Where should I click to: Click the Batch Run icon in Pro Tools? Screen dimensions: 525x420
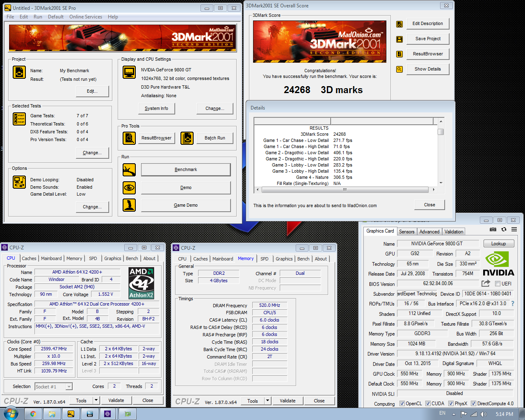(x=187, y=138)
